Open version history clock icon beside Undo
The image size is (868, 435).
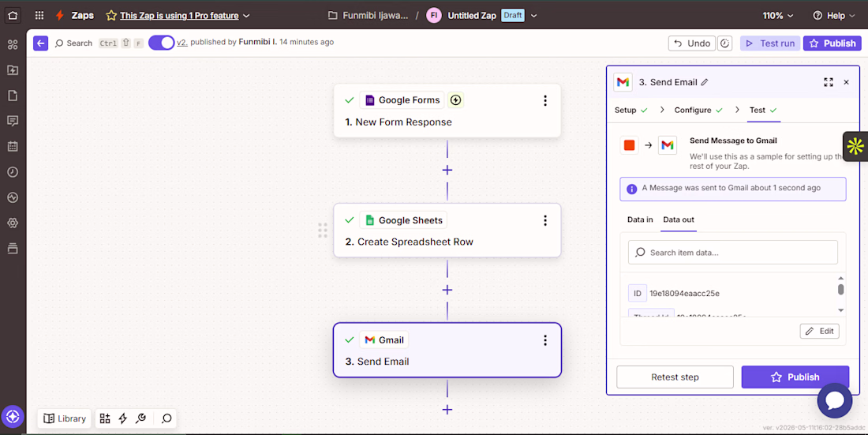click(x=724, y=43)
